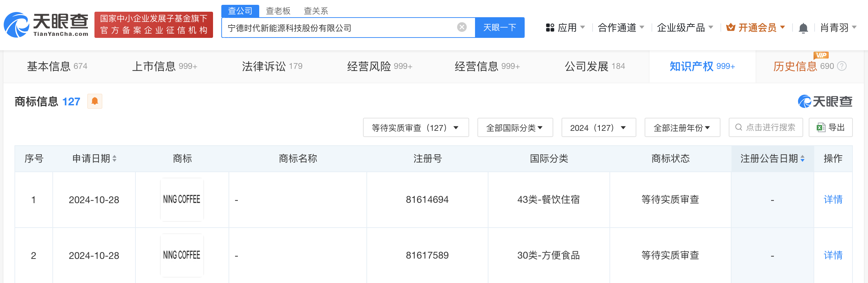The image size is (868, 283).
Task: Open the TianYanCha logo homepage
Action: pyautogui.click(x=46, y=25)
